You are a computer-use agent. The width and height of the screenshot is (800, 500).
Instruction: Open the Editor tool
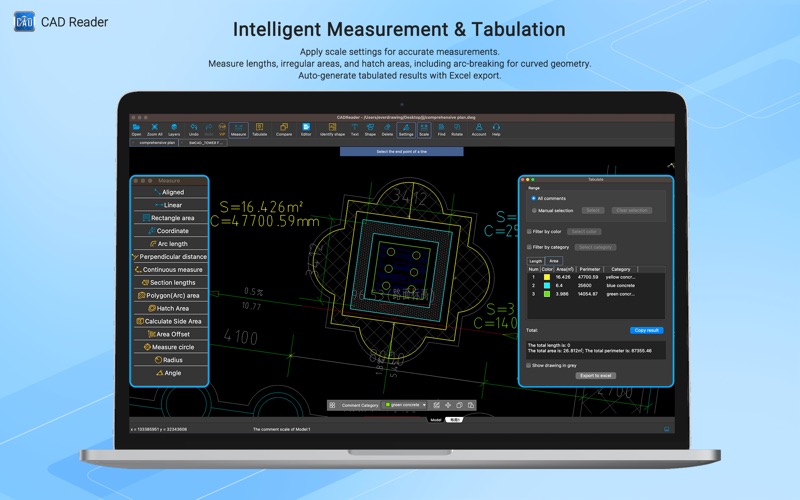click(x=306, y=130)
